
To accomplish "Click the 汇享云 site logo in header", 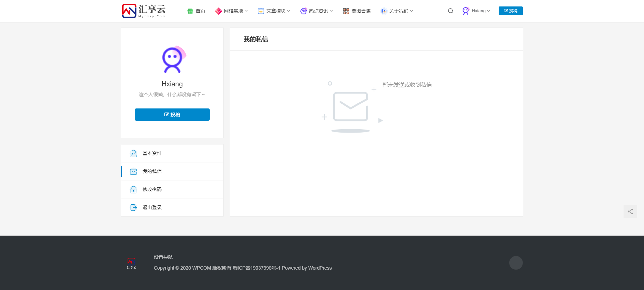I will click(144, 11).
